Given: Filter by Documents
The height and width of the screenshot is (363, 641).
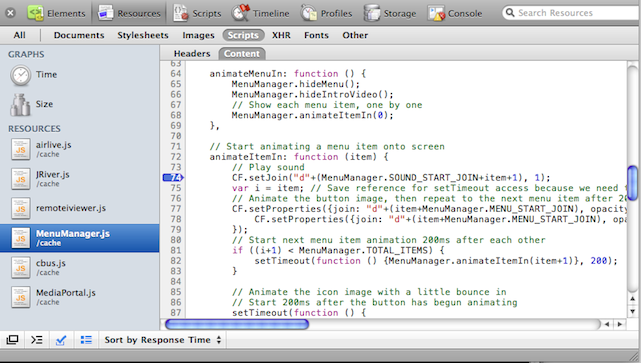Looking at the screenshot, I should [x=79, y=35].
